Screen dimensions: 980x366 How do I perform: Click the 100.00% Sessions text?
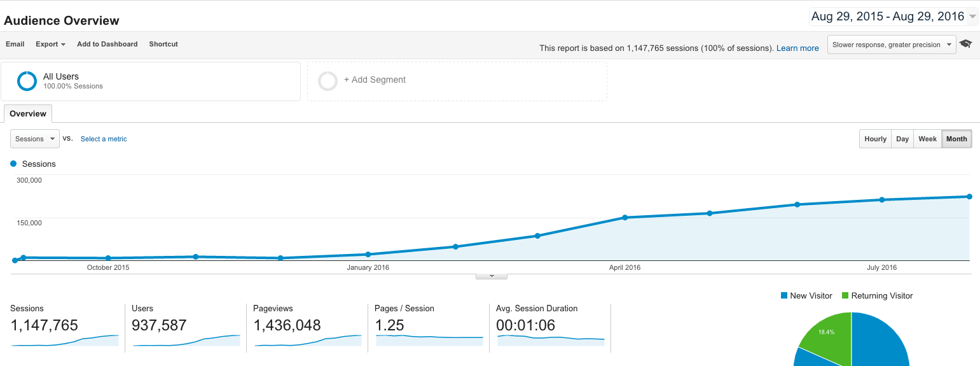[73, 86]
